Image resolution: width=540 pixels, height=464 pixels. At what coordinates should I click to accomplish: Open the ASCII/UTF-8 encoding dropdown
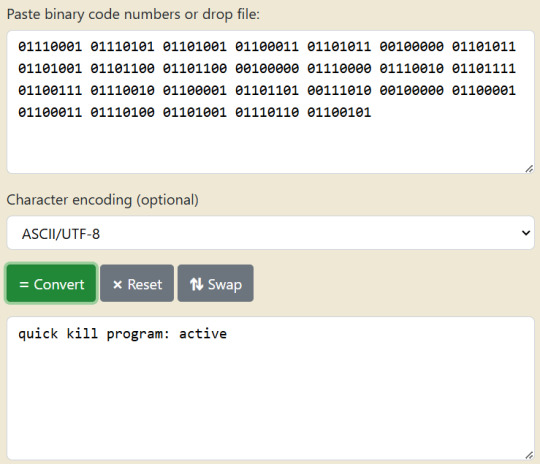click(270, 233)
